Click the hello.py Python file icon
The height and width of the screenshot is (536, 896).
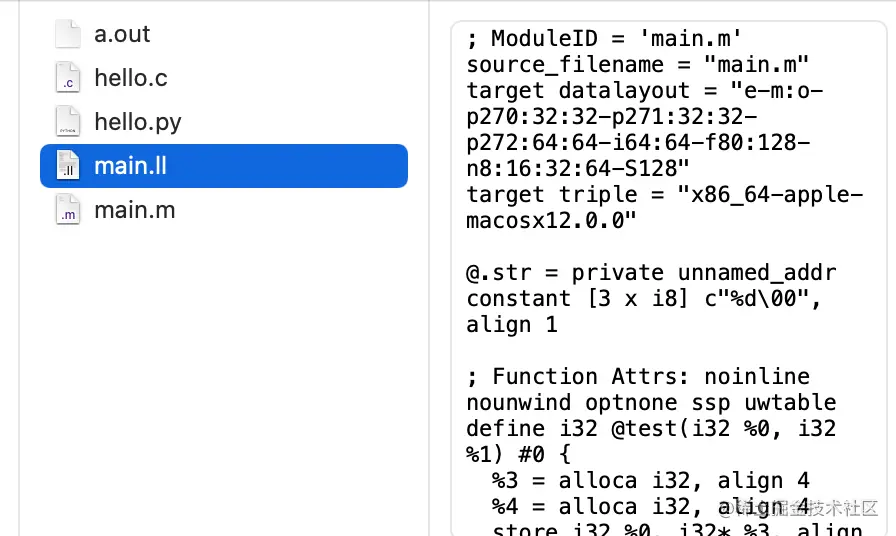[x=68, y=122]
